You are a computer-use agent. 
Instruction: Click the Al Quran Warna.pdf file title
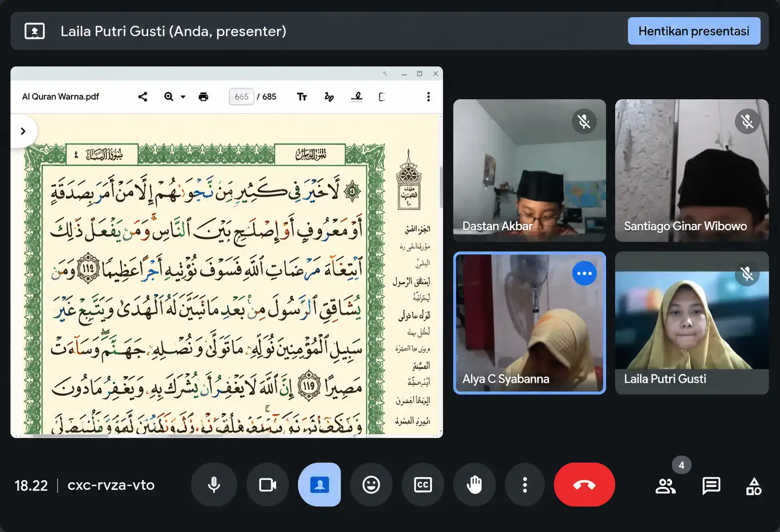[x=61, y=97]
